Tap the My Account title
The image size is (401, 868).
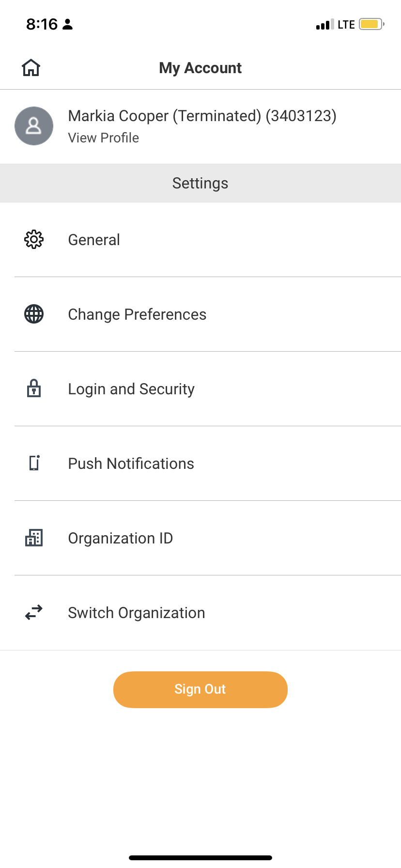(x=200, y=68)
